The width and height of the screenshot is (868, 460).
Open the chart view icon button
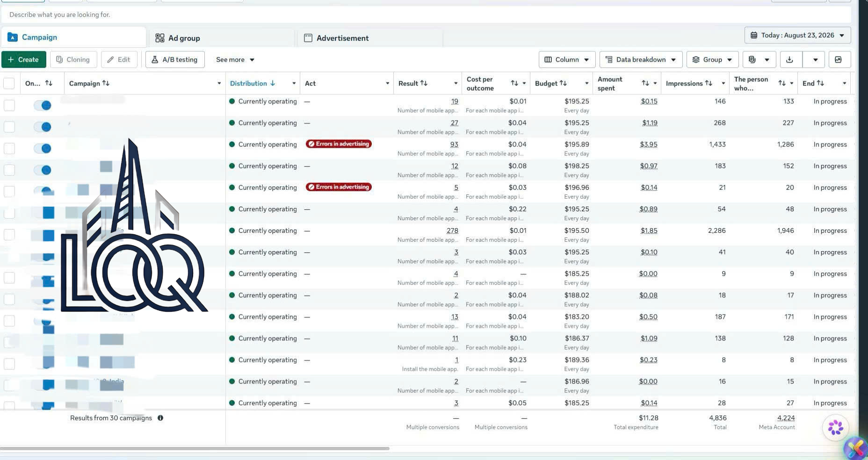tap(839, 59)
